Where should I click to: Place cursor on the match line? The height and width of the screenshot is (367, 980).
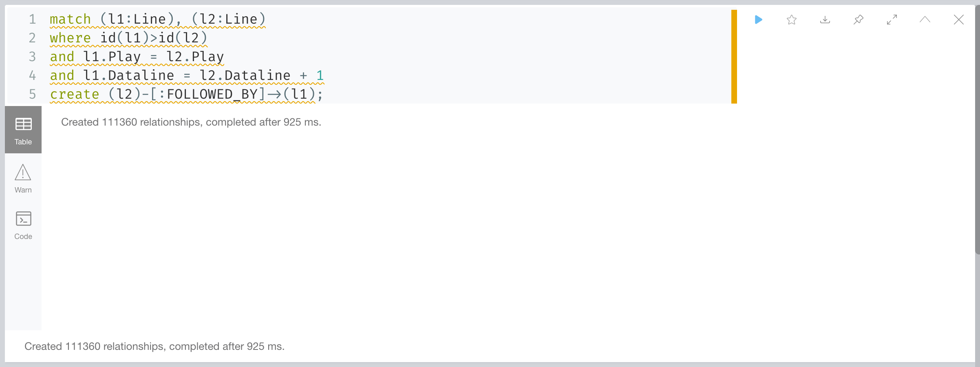click(x=158, y=19)
